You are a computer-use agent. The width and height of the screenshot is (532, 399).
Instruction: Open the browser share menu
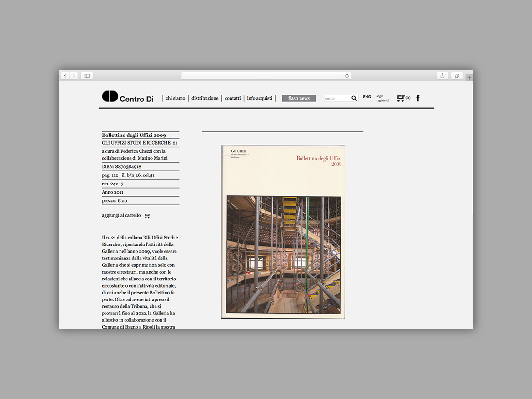coord(442,75)
